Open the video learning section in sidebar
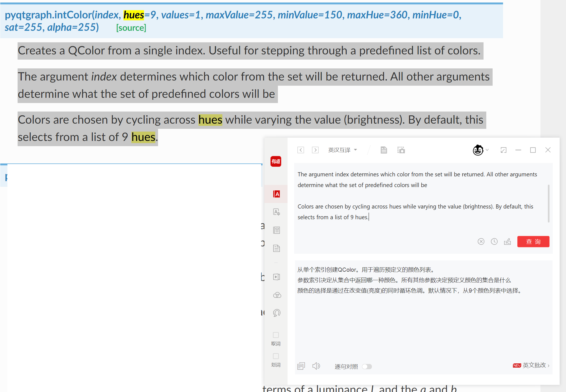 [x=276, y=277]
